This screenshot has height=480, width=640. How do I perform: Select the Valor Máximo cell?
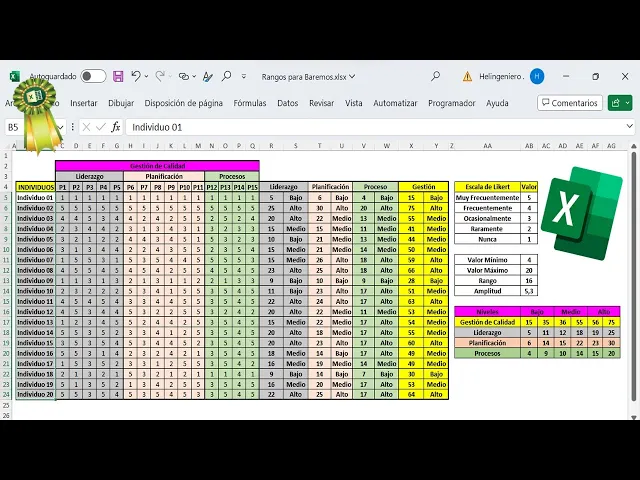click(x=487, y=270)
